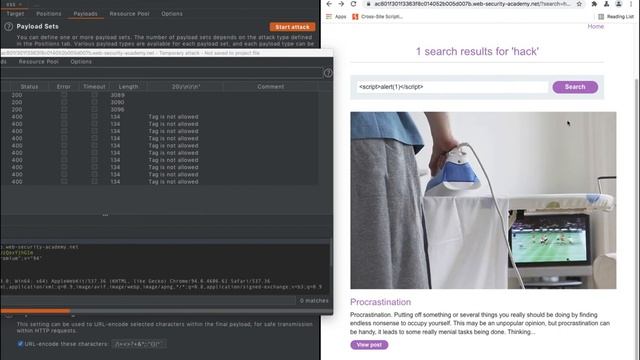Screen dimensions: 640x360
Task: Uncheck URL-encode these characters checkbox
Action: tap(20, 344)
